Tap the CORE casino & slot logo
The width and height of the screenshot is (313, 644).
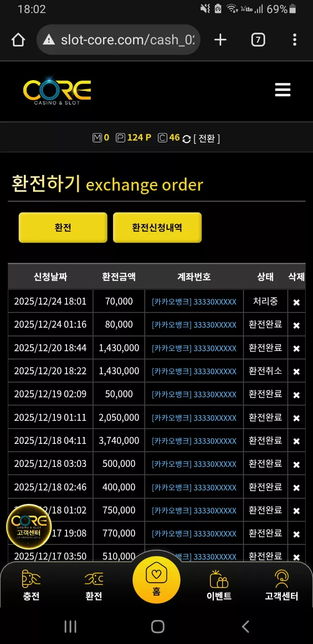[57, 91]
